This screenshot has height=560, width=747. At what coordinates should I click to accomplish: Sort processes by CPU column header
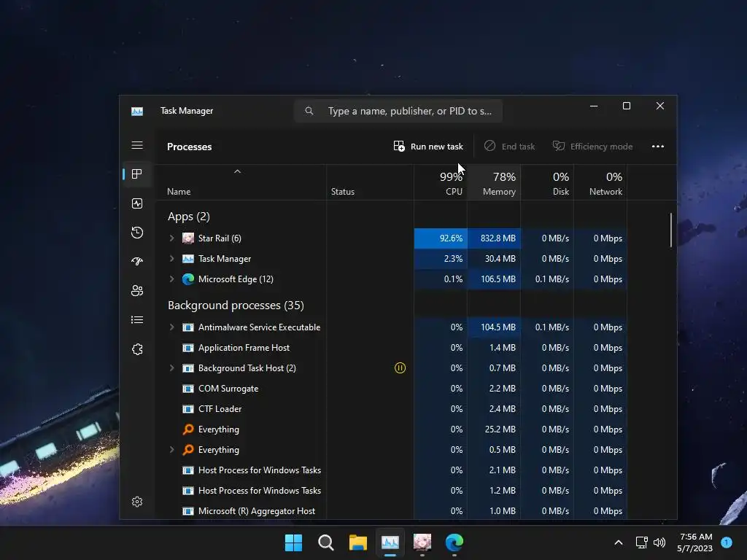tap(441, 183)
